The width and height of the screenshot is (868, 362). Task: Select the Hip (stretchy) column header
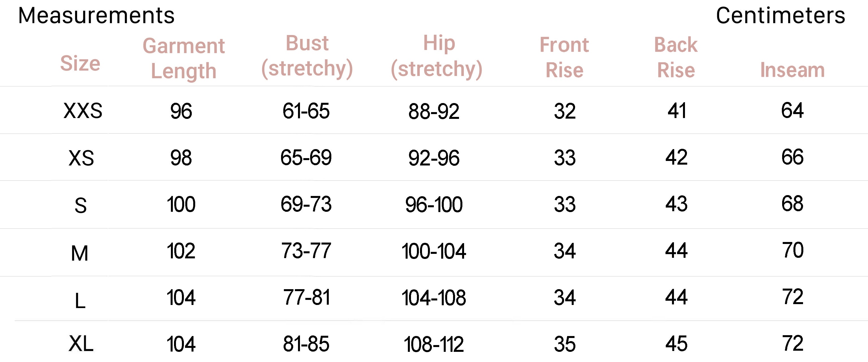point(437,56)
